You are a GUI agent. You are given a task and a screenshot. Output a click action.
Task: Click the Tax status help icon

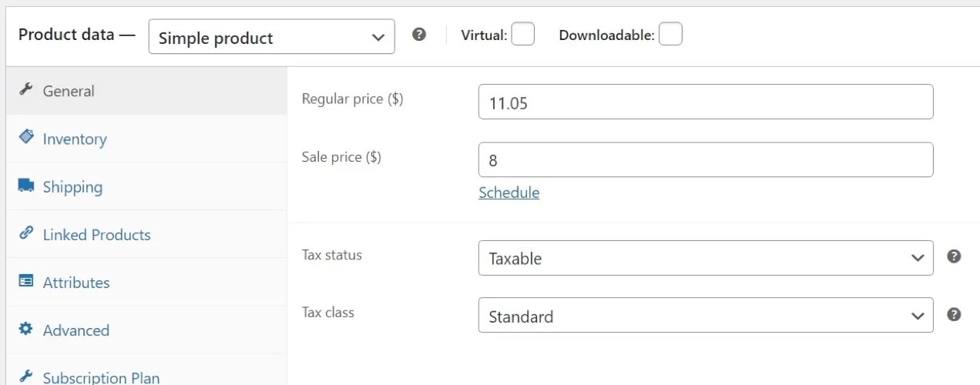pyautogui.click(x=954, y=256)
